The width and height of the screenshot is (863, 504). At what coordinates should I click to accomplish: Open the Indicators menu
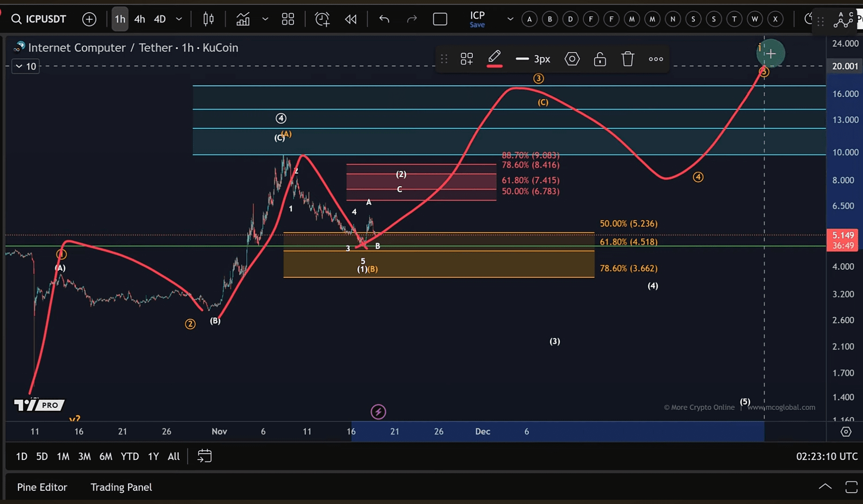(243, 19)
